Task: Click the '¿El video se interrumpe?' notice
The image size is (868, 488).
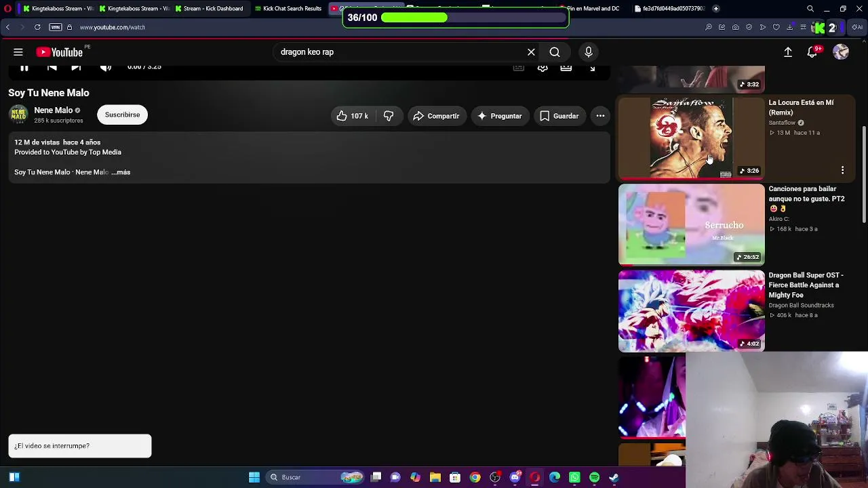Action: [80, 446]
